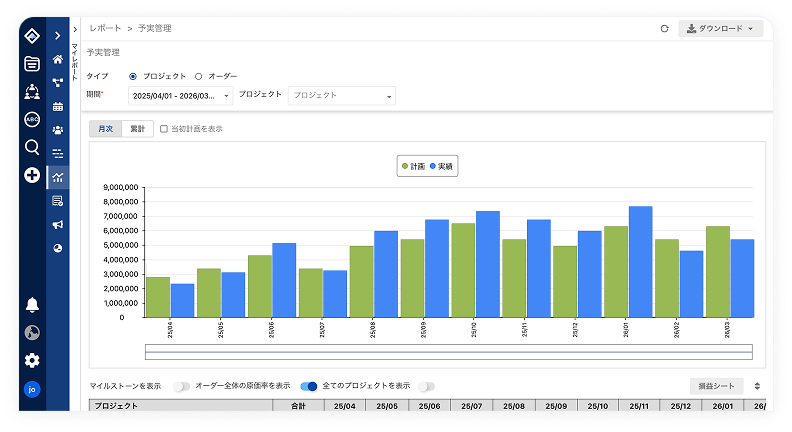Select the オーダー radio button
Viewport: 792px width, 432px height.
198,76
